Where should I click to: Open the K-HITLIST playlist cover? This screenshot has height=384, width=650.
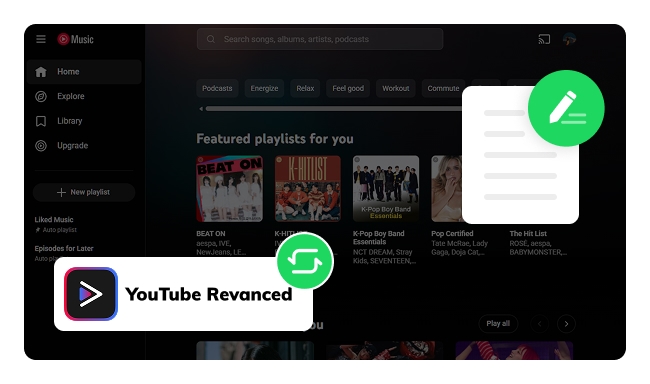click(x=308, y=189)
